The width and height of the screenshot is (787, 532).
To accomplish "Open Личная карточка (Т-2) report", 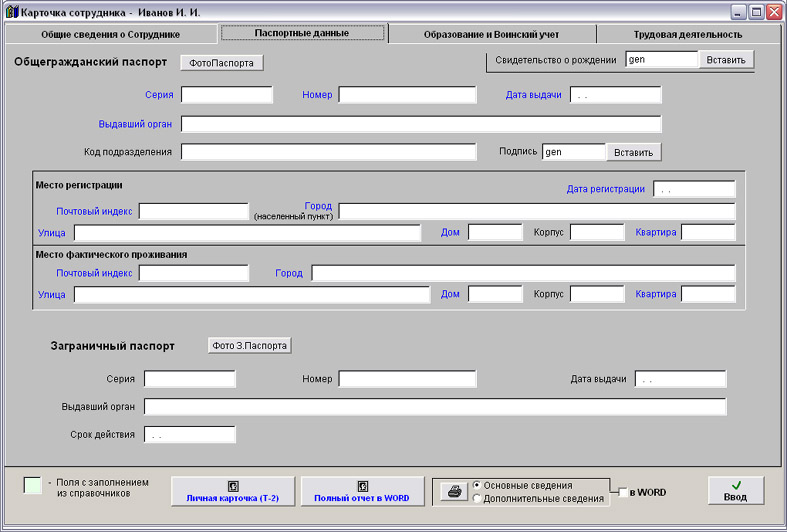I will (233, 491).
